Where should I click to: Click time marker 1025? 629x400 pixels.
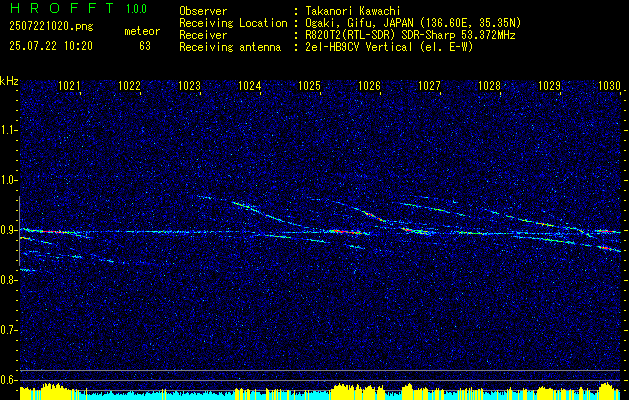click(x=309, y=85)
